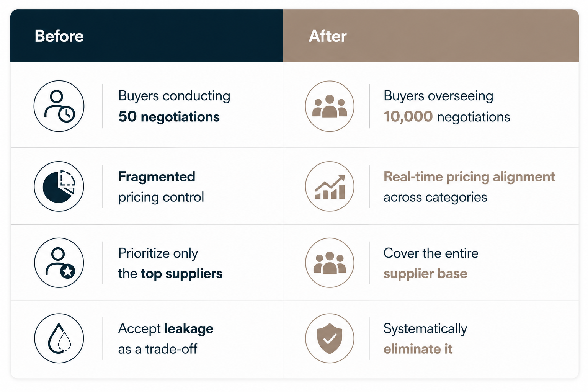Screen dimensions: 588x392
Task: Click the shield with checkmark icon
Action: click(x=330, y=338)
